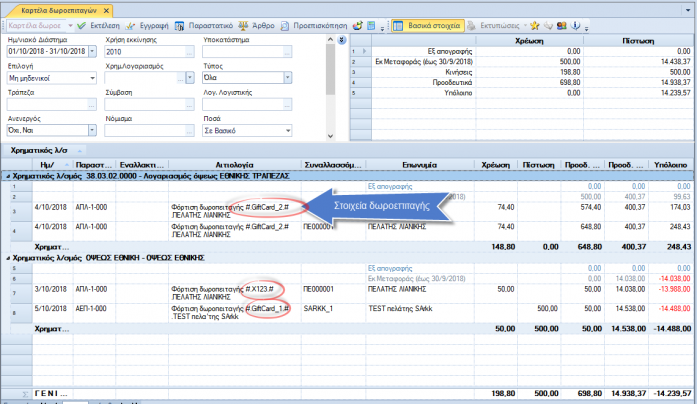Open the Παραστατικό toolbar item

[x=204, y=26]
